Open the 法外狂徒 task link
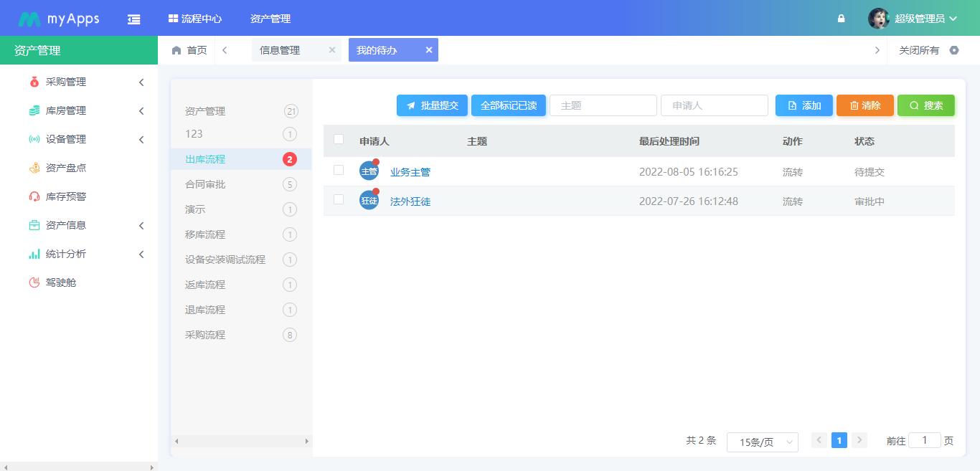Image resolution: width=980 pixels, height=471 pixels. point(410,201)
